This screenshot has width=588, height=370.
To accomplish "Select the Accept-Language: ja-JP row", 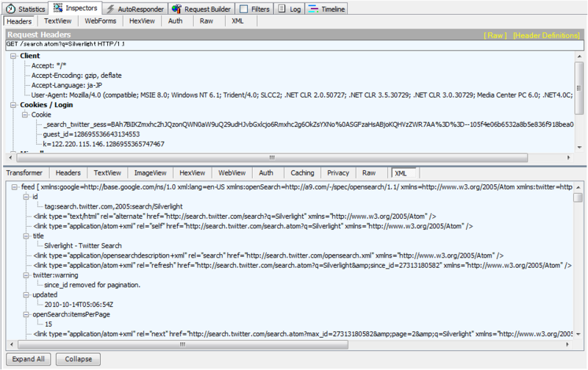I will coord(67,85).
